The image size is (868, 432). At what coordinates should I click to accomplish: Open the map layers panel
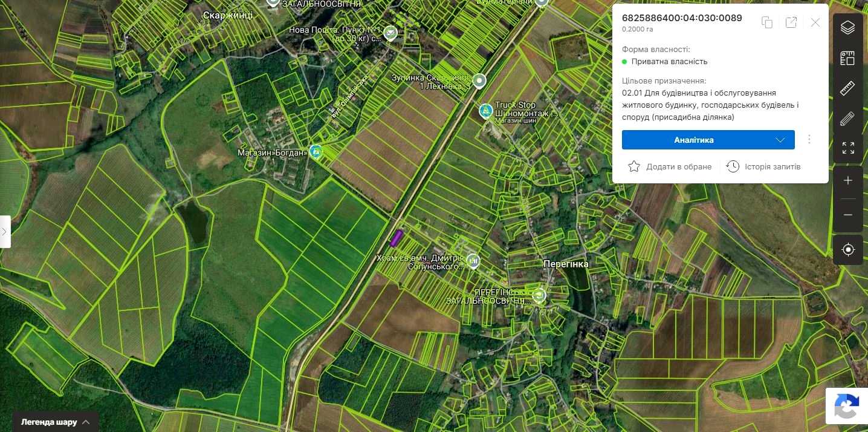[847, 27]
